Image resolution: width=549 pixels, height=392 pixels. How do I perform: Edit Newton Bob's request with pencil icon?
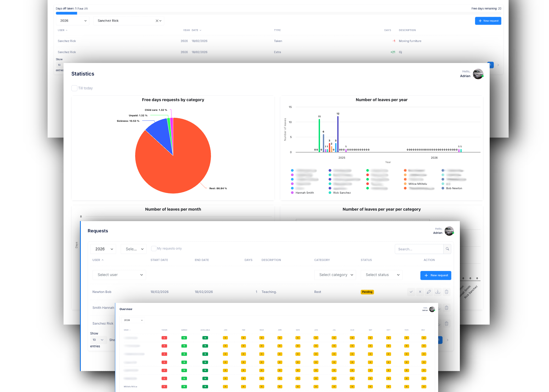[429, 292]
